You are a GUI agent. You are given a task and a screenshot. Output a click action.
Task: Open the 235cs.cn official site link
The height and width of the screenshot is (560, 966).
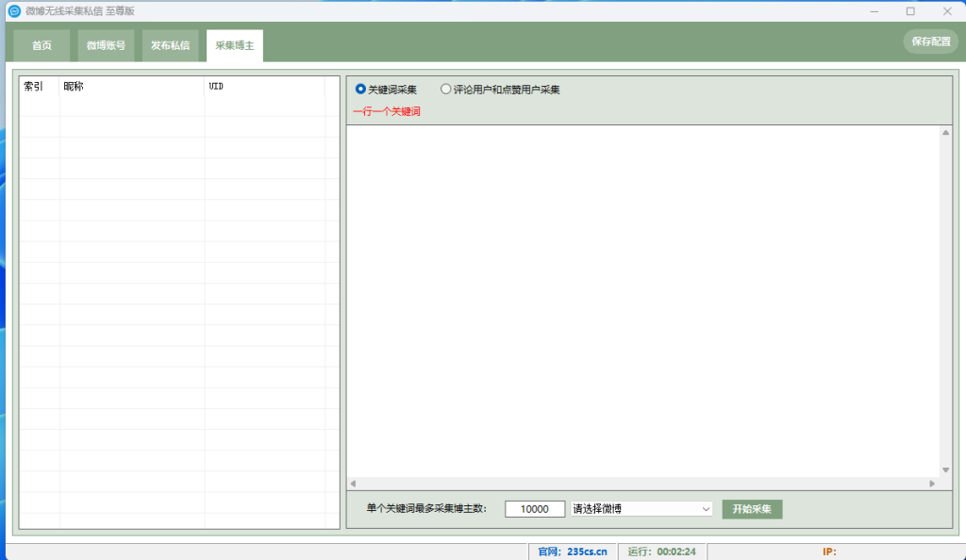(587, 552)
